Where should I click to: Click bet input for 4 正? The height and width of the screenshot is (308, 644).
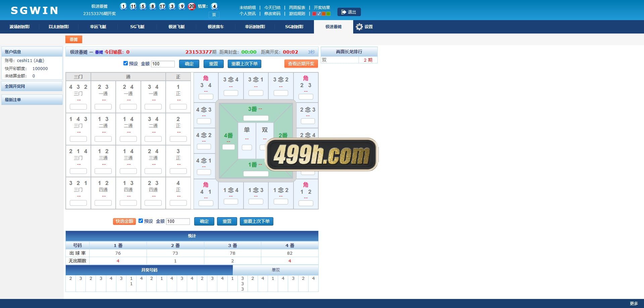pos(178,203)
